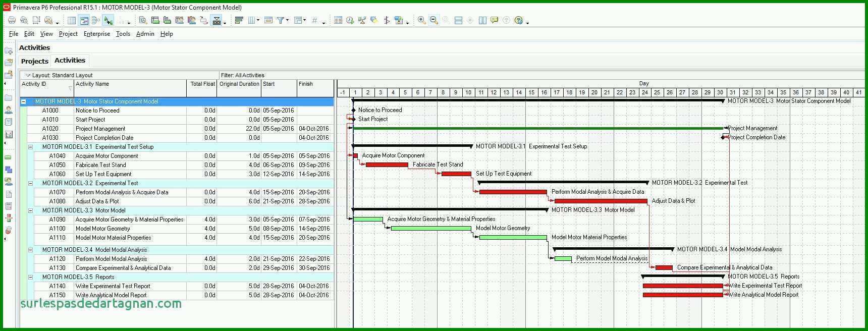Switch to the Activity Network view icon

point(96,20)
